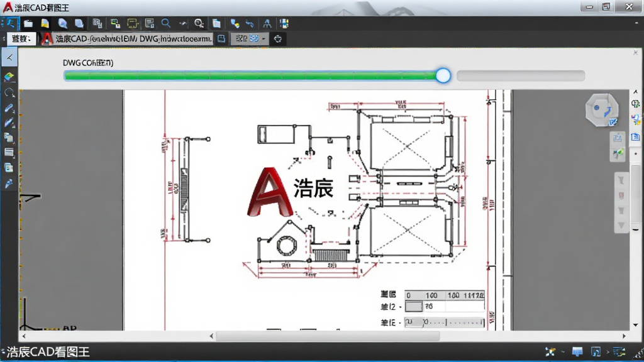Select the first blue pen tool in sidebar
The image size is (644, 362).
pyautogui.click(x=9, y=108)
